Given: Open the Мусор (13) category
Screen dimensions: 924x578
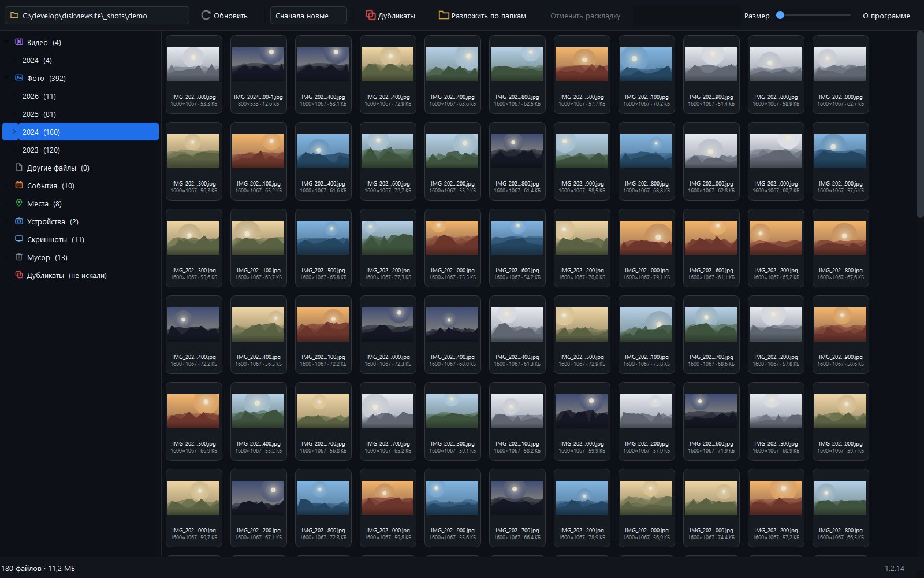Looking at the screenshot, I should tap(47, 257).
